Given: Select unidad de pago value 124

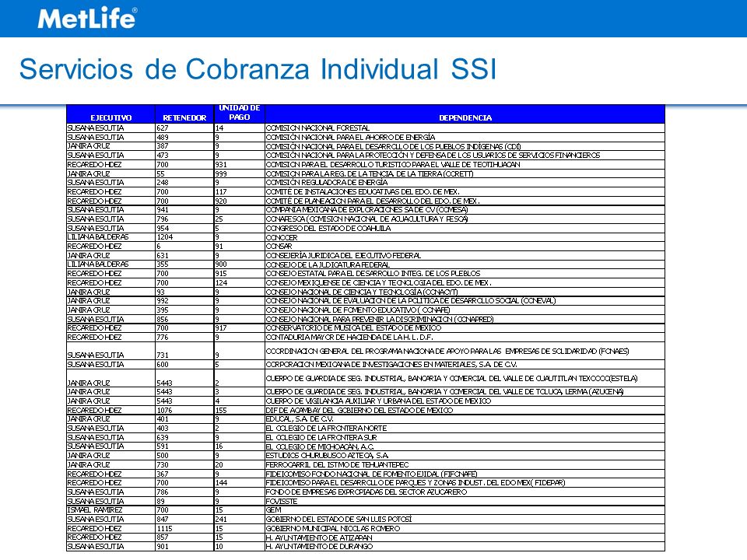Looking at the screenshot, I should click(x=221, y=283).
